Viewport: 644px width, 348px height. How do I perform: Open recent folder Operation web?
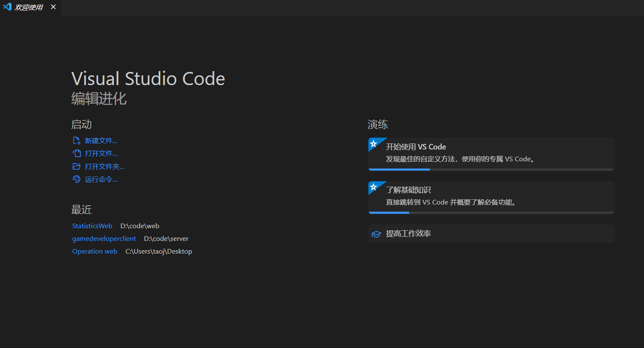(x=95, y=251)
